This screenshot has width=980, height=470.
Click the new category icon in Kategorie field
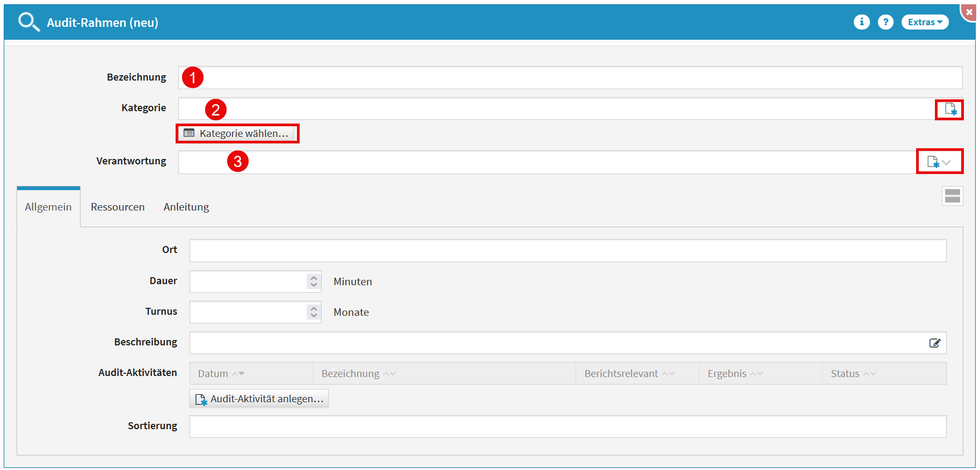coord(950,110)
